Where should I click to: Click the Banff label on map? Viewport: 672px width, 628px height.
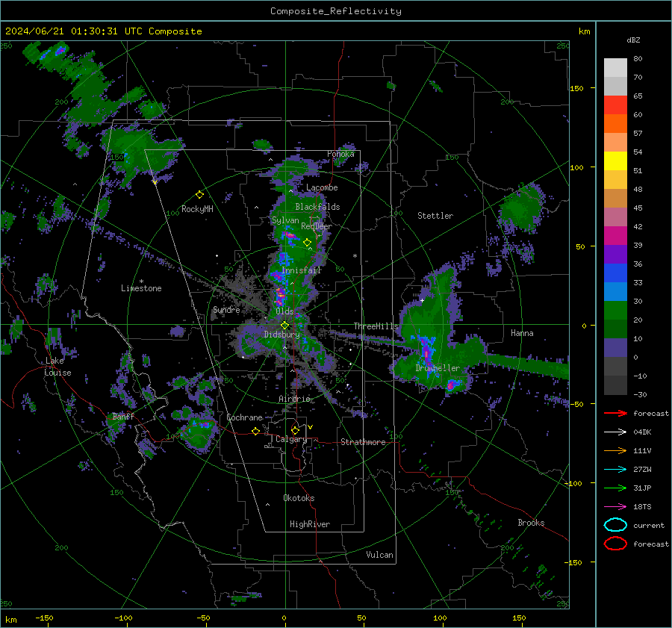123,416
